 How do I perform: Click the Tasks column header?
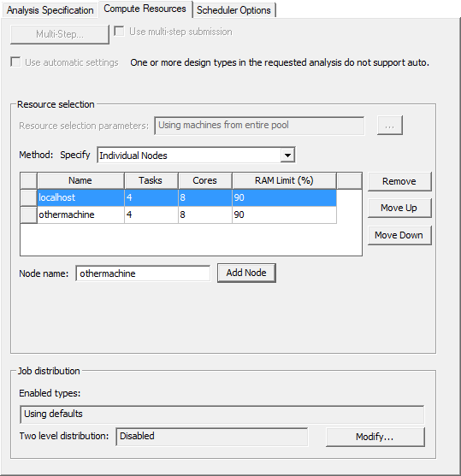tap(151, 180)
